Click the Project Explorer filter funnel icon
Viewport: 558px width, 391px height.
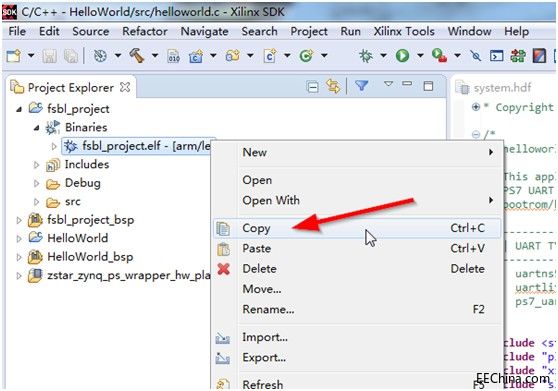pyautogui.click(x=362, y=85)
